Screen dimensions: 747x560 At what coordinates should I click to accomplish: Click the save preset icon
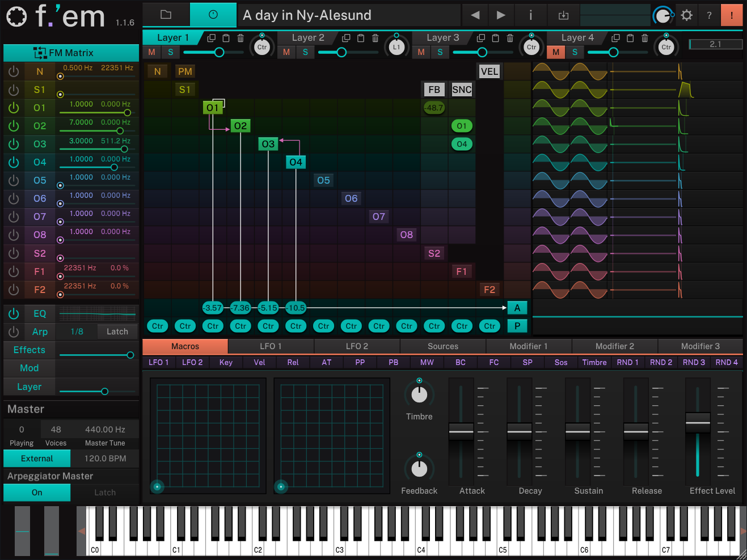point(563,15)
